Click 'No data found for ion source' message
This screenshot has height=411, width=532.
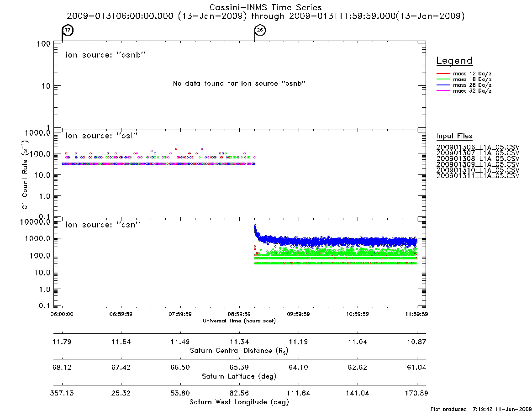(239, 84)
